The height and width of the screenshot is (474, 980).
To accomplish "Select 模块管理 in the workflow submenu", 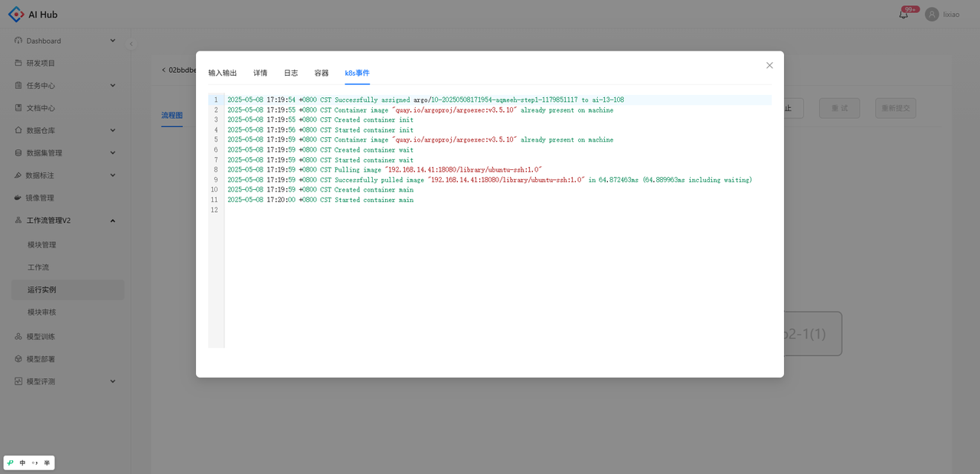I will 42,245.
